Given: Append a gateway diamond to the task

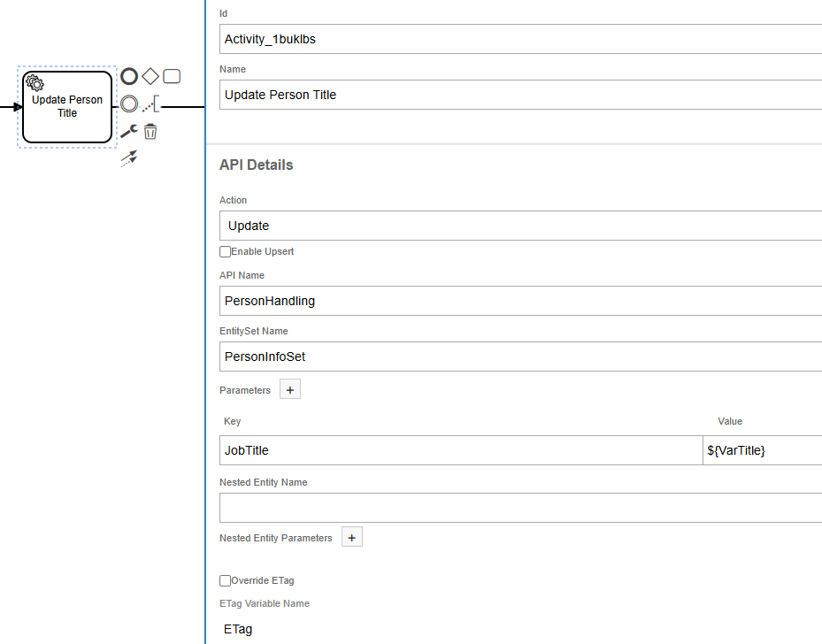Looking at the screenshot, I should [150, 77].
